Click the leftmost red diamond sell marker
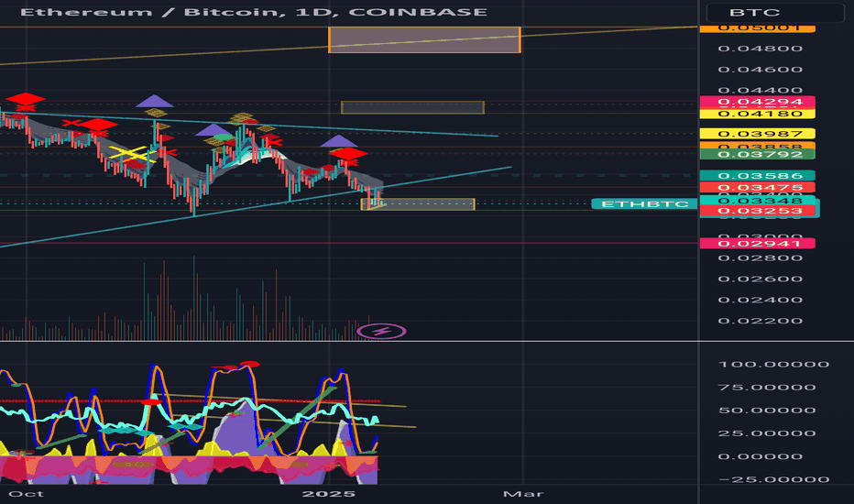Viewport: 854px width, 504px height. (x=26, y=99)
